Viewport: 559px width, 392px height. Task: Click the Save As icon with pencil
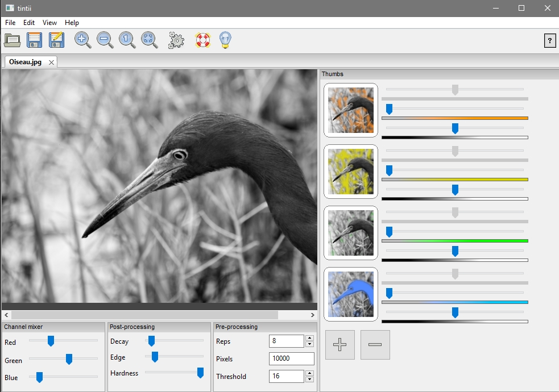56,40
